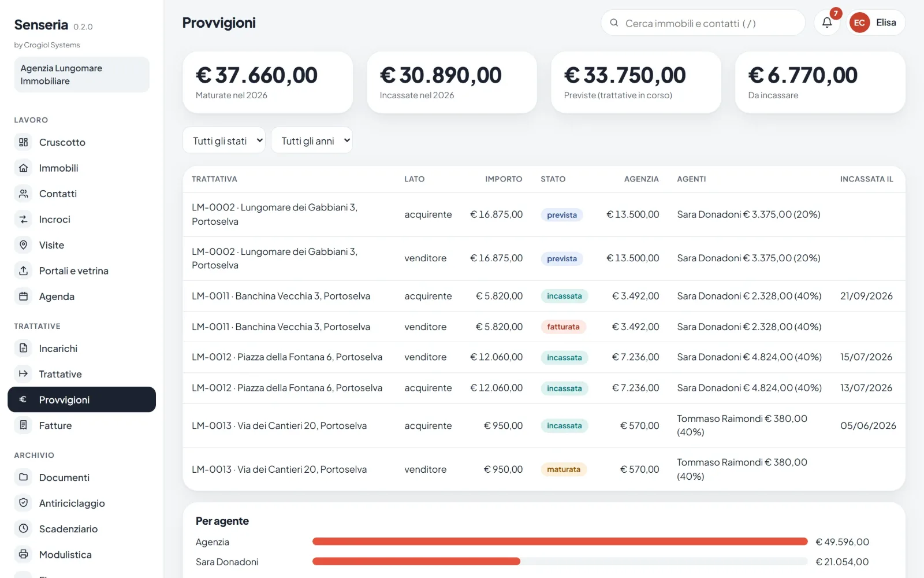The height and width of the screenshot is (578, 924).
Task: Open Fatture from the sidebar
Action: pyautogui.click(x=81, y=425)
